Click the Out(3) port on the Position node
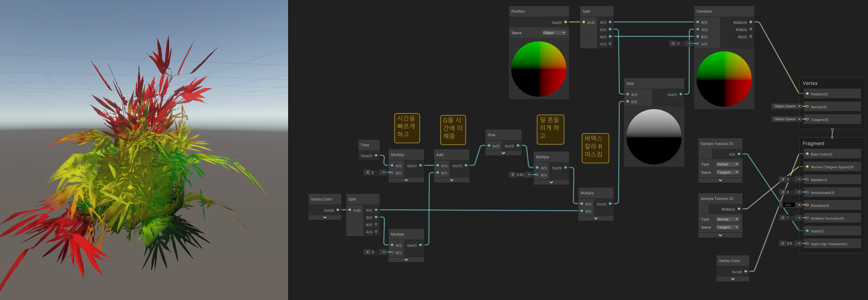Screen dimensions: 868x300 click(x=565, y=22)
